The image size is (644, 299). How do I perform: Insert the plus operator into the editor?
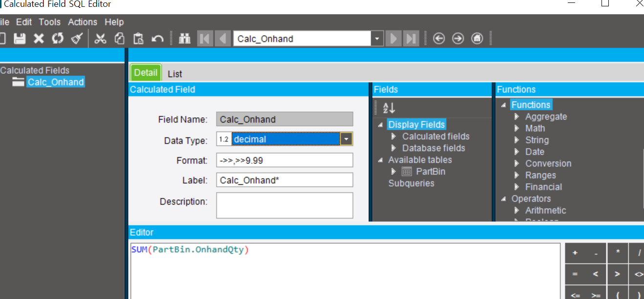tap(575, 253)
